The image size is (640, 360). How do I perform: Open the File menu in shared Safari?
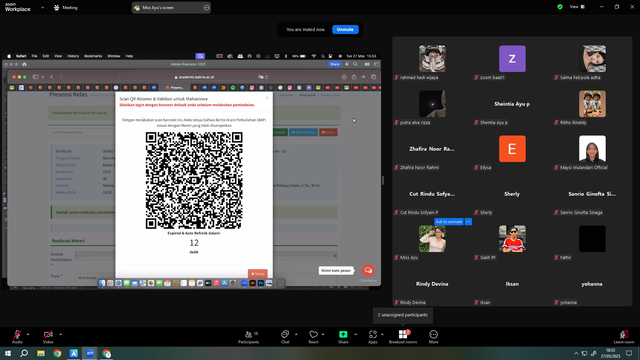click(x=34, y=56)
